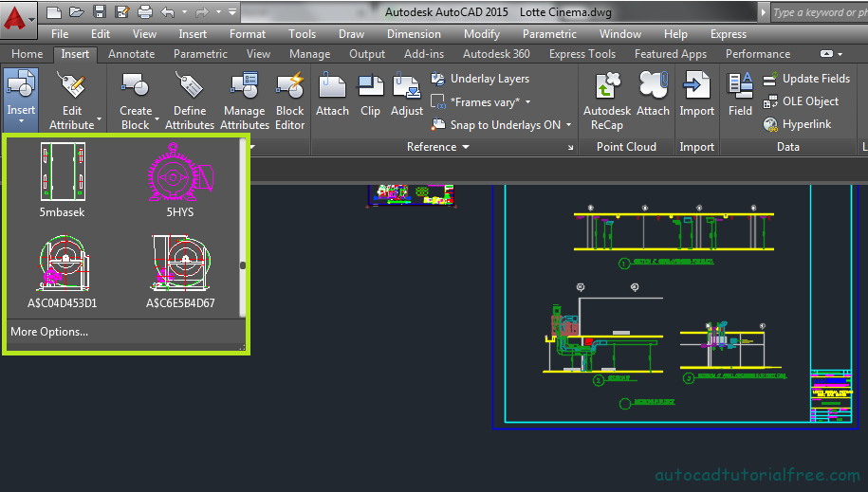
Task: Open the File menu
Action: coord(60,34)
